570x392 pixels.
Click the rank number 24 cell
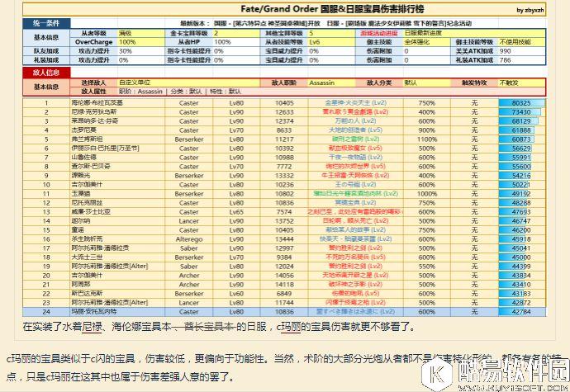point(46,312)
